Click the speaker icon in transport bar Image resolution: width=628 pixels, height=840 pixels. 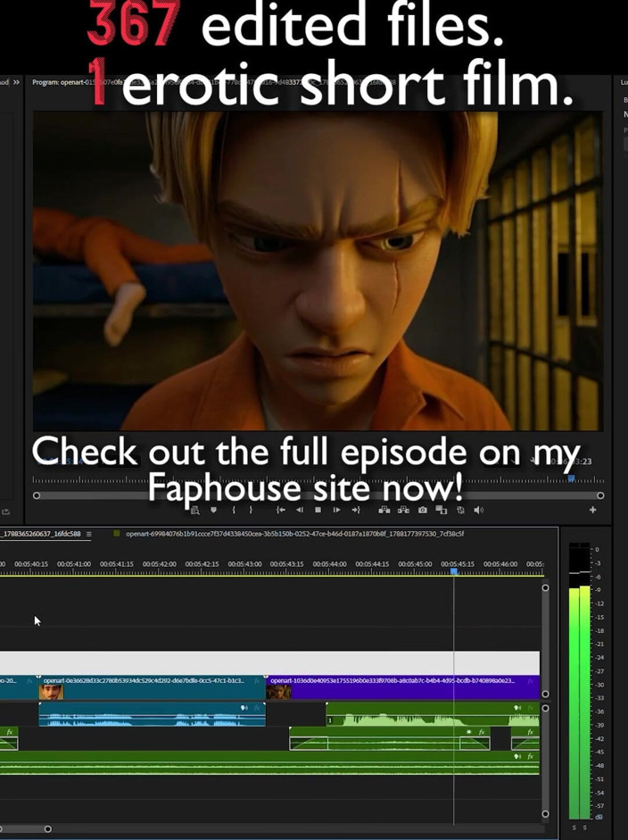point(479,510)
